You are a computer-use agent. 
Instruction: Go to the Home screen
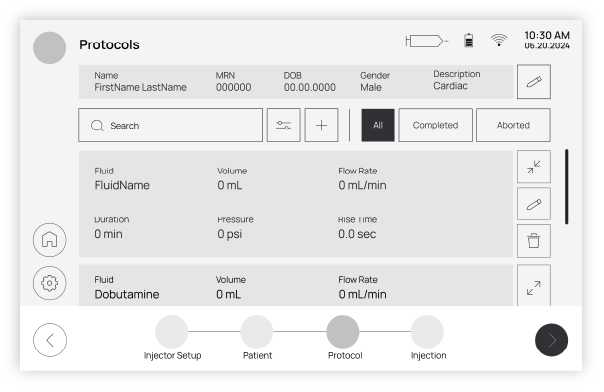click(x=50, y=240)
